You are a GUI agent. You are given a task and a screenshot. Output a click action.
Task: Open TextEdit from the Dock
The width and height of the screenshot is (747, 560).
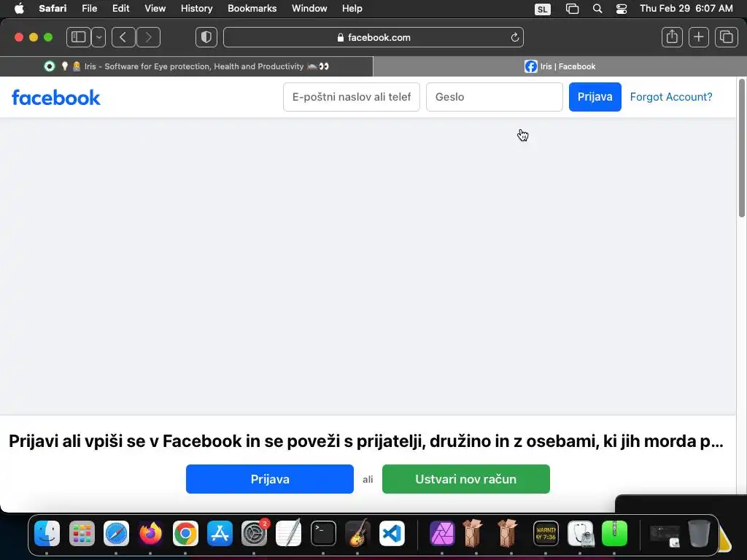click(289, 533)
